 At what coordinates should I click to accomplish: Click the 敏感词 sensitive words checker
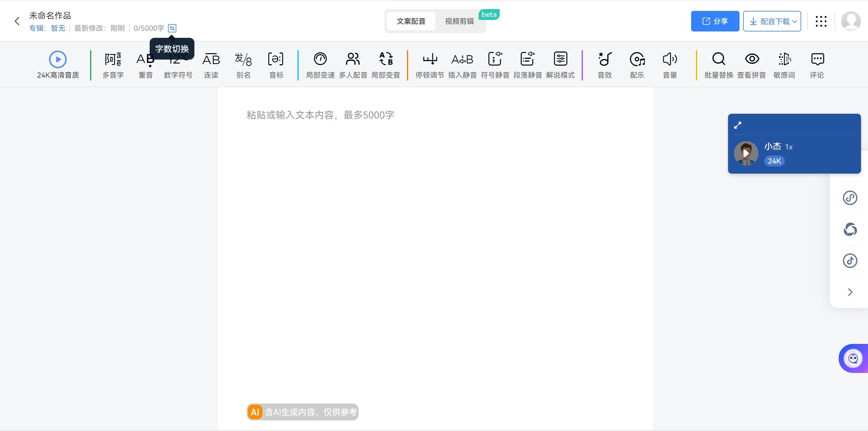pyautogui.click(x=785, y=65)
